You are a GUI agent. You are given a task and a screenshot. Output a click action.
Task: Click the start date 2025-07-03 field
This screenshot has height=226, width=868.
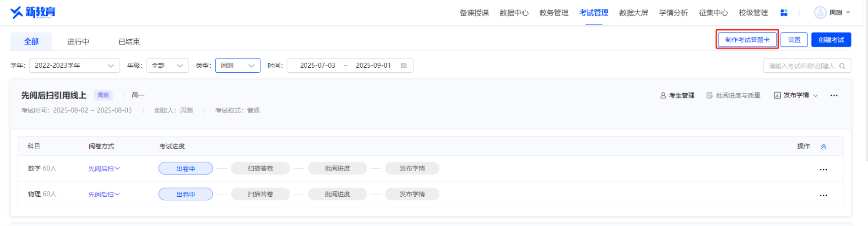[318, 65]
